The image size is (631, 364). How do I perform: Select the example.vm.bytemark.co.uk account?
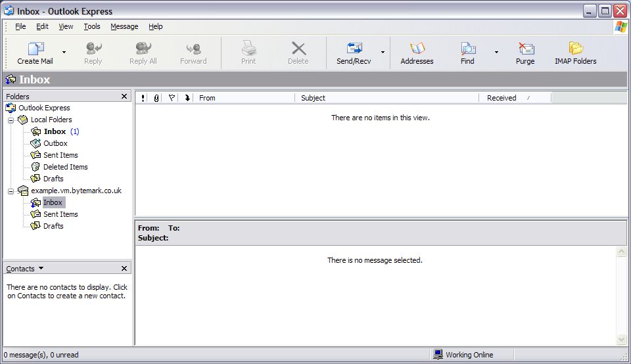pos(76,191)
